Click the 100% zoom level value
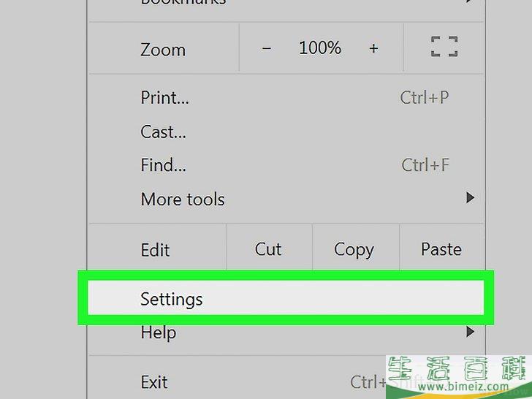The image size is (532, 399). [x=320, y=47]
